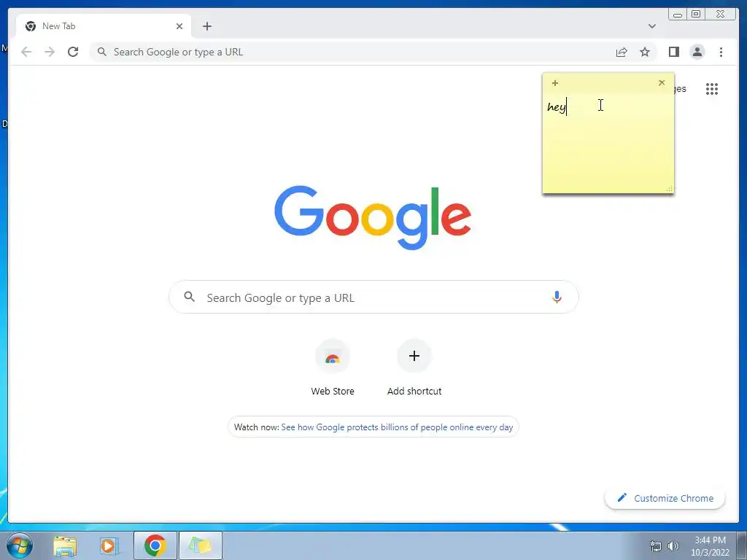Click the Customize Chrome button
Viewport: 747px width, 560px height.
pyautogui.click(x=665, y=498)
